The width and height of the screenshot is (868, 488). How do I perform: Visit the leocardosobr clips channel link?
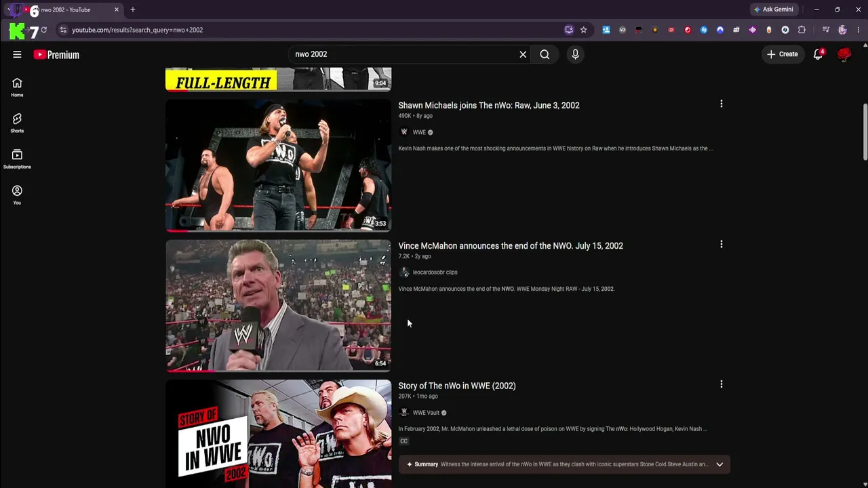(435, 272)
